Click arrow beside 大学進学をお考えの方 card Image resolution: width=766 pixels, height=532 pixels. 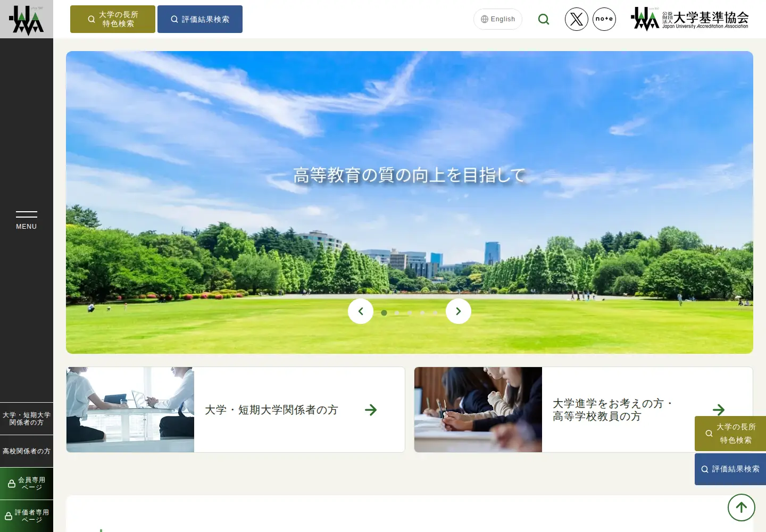[x=719, y=410]
